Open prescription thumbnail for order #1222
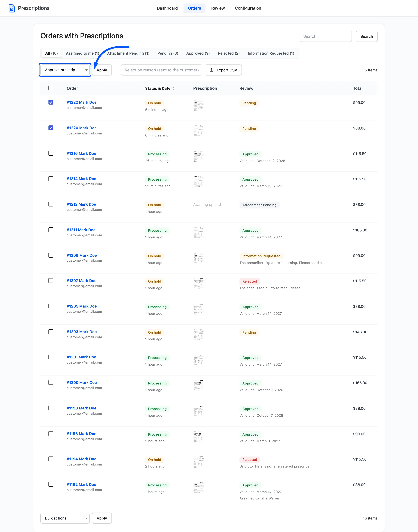 point(199,105)
